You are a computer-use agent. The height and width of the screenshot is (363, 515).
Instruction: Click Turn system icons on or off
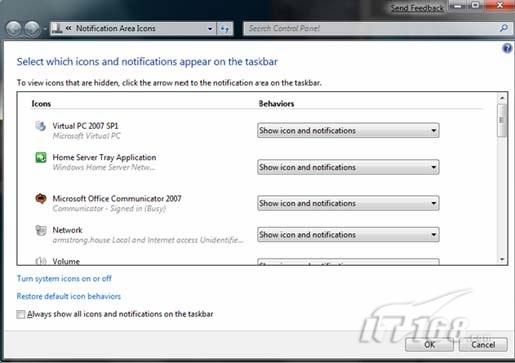(x=64, y=278)
